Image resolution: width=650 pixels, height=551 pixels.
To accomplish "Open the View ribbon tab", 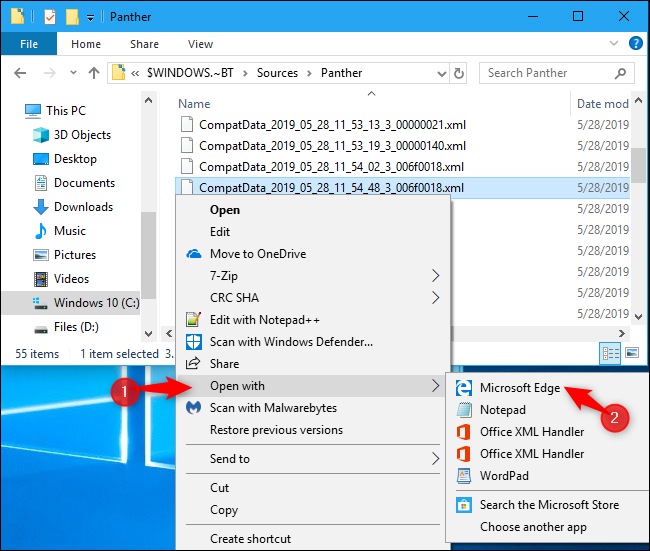I will [200, 44].
